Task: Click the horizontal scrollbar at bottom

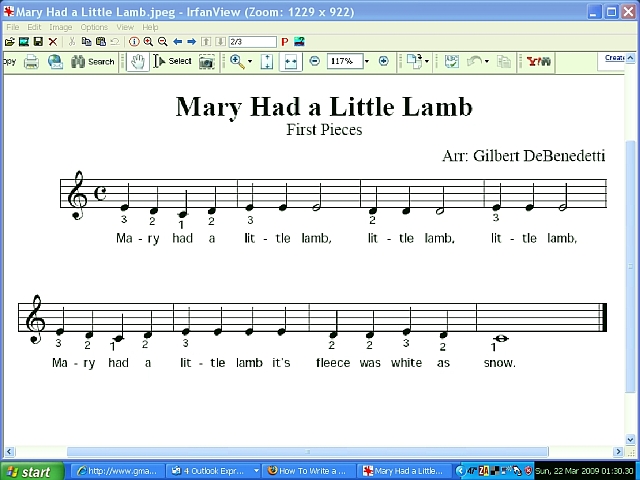Action: pyautogui.click(x=300, y=452)
